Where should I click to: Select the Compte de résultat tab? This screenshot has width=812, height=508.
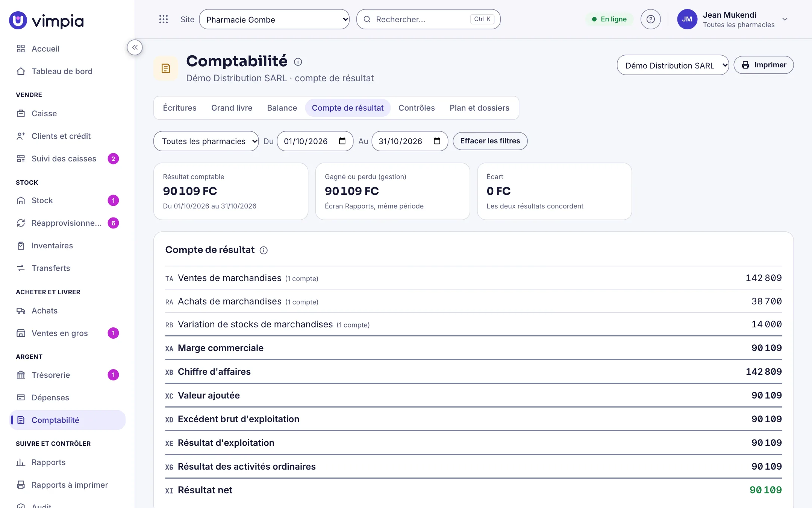348,108
